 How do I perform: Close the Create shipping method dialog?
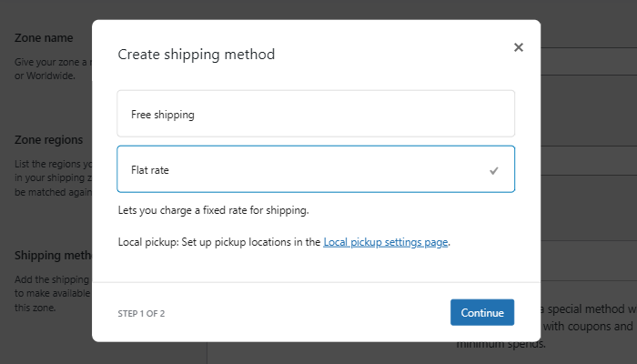pos(519,47)
